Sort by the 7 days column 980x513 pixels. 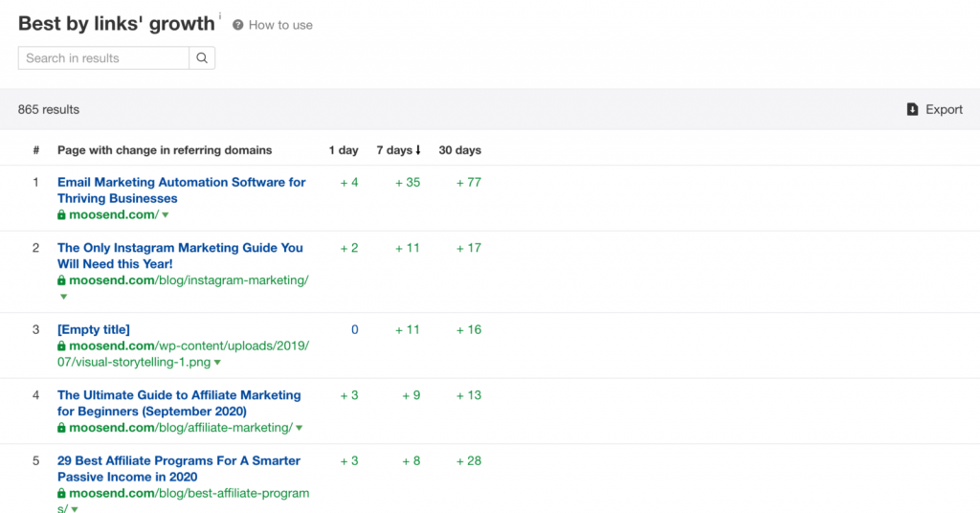coord(398,150)
